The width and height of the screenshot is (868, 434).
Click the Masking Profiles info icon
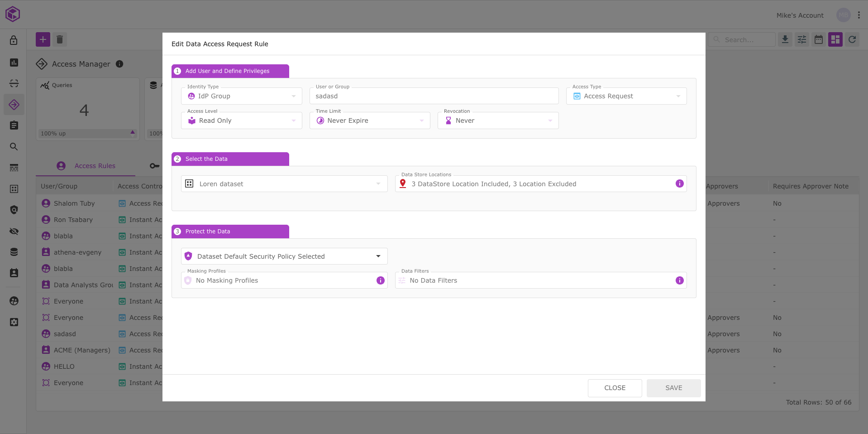tap(381, 280)
